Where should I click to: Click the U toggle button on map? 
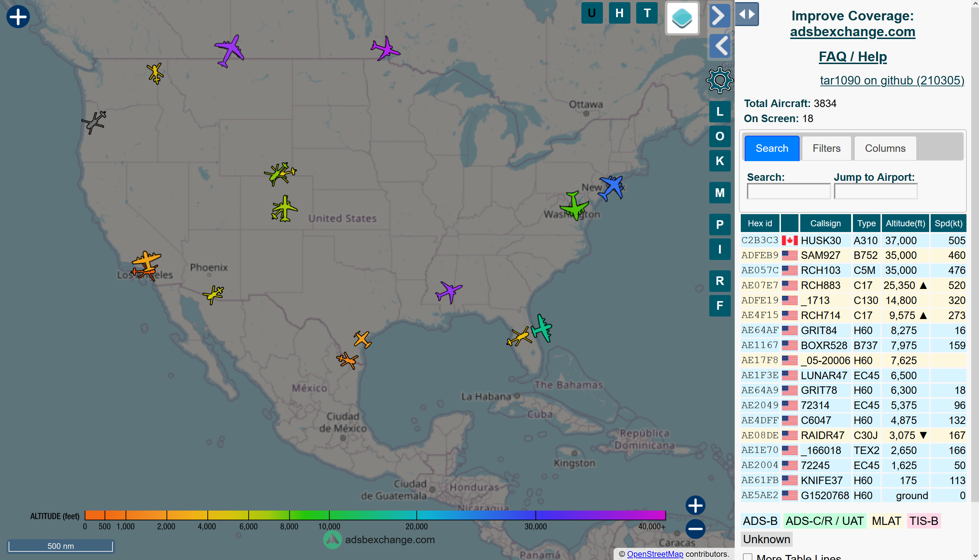592,13
